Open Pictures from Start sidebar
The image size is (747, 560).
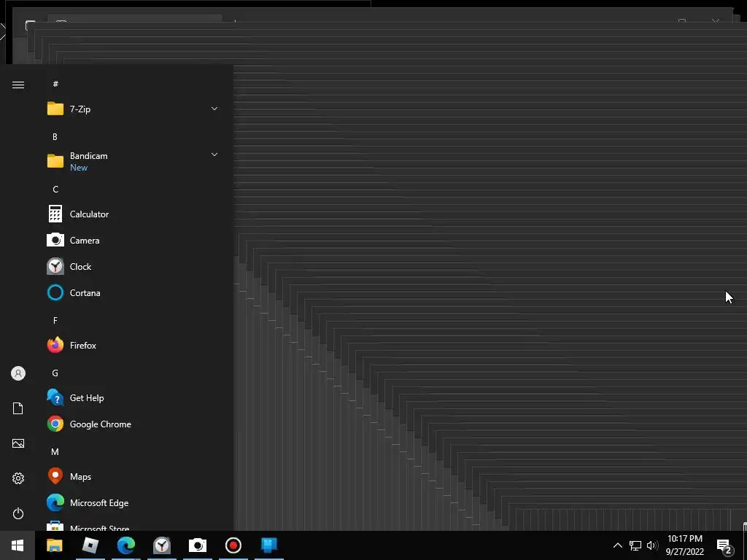click(x=18, y=443)
